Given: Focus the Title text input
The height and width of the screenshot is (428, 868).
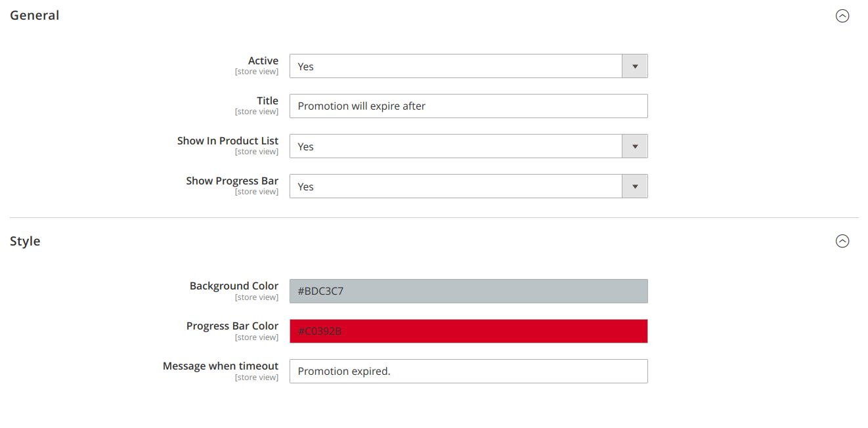Looking at the screenshot, I should pyautogui.click(x=468, y=106).
